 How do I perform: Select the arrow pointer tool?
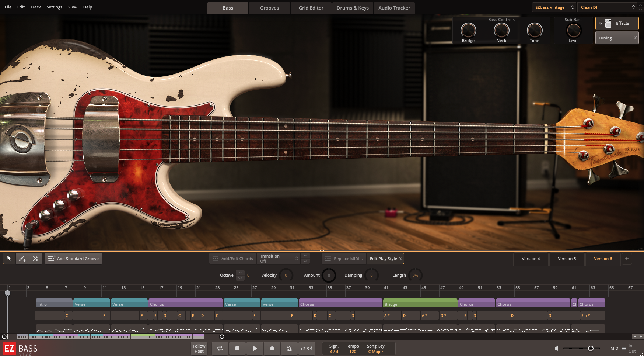coord(9,259)
